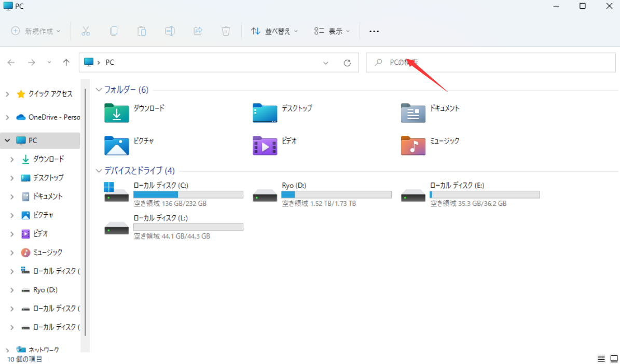Select the Rename icon on the toolbar

click(170, 31)
